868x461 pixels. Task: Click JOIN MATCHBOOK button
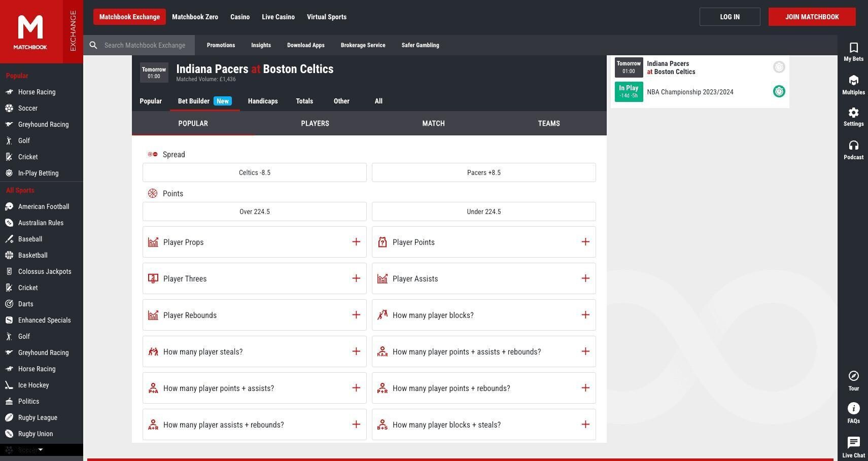coord(812,17)
